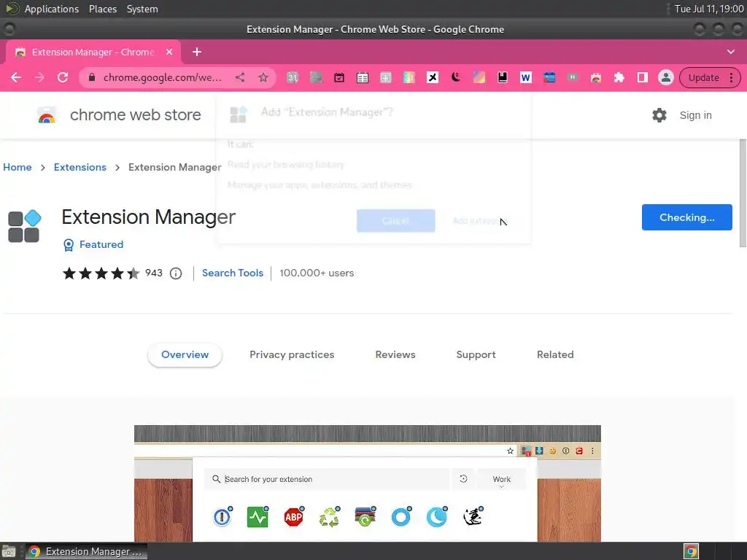Open the crescent moon extension icon
Image resolution: width=747 pixels, height=560 pixels.
(456, 77)
